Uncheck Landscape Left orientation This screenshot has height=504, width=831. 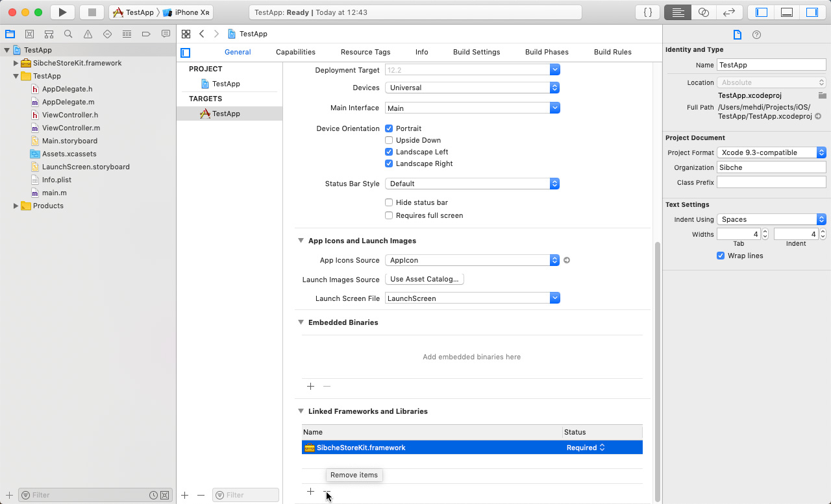[x=389, y=152]
